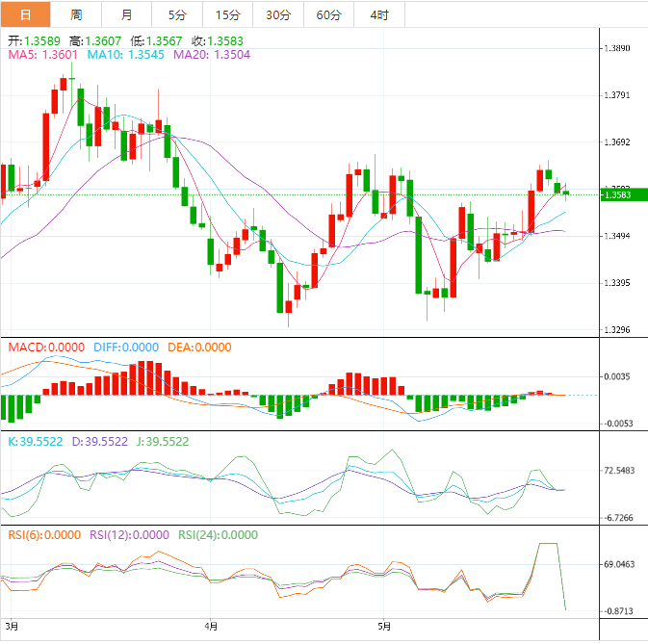Click the 收:1.3583 close price

218,40
